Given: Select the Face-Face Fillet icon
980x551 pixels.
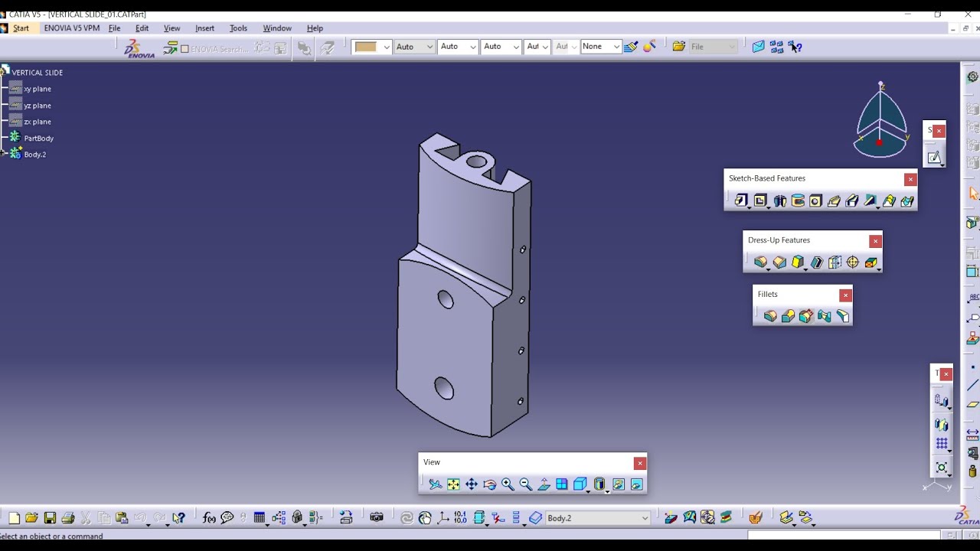Looking at the screenshot, I should pos(825,316).
